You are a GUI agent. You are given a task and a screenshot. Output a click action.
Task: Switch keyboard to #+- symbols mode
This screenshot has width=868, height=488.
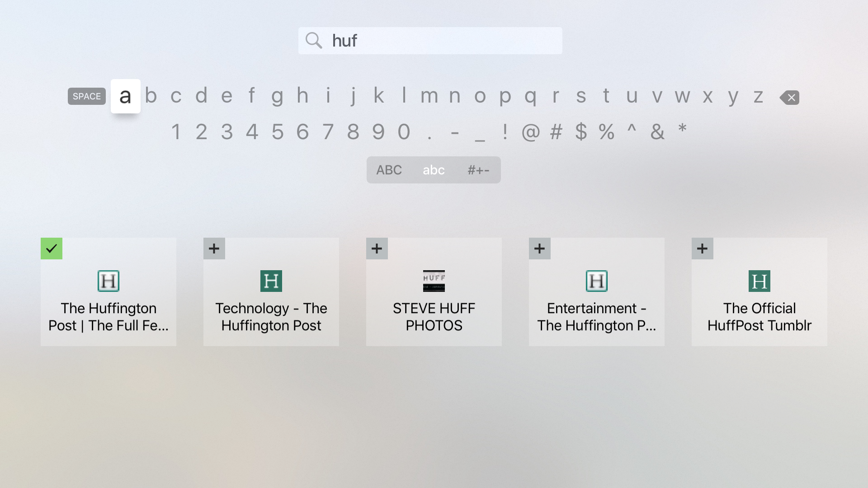[478, 170]
